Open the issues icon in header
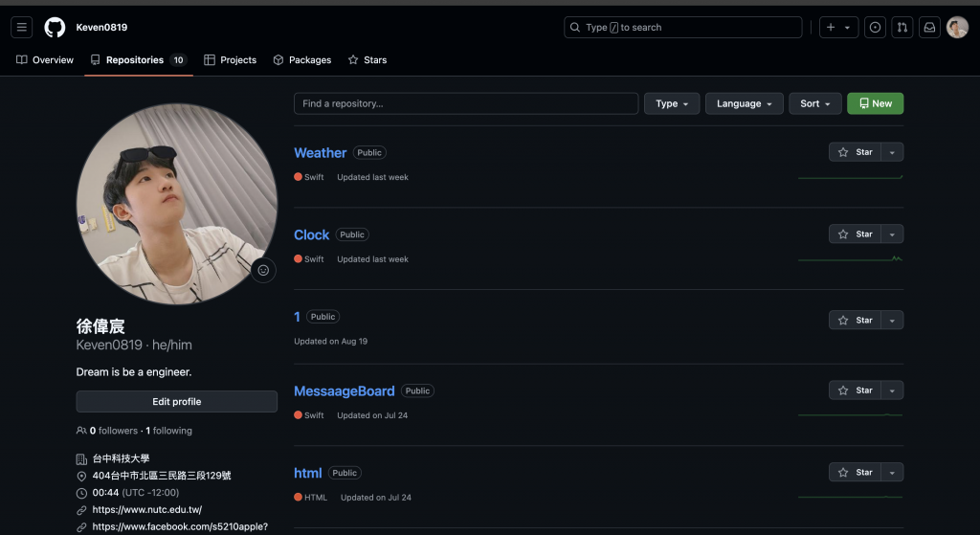Image resolution: width=980 pixels, height=535 pixels. [x=875, y=28]
